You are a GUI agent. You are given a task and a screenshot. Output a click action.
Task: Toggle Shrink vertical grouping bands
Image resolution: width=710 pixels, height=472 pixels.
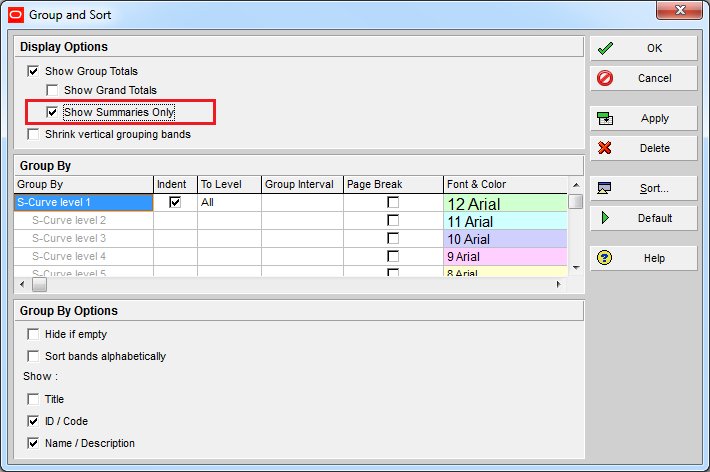pyautogui.click(x=33, y=134)
